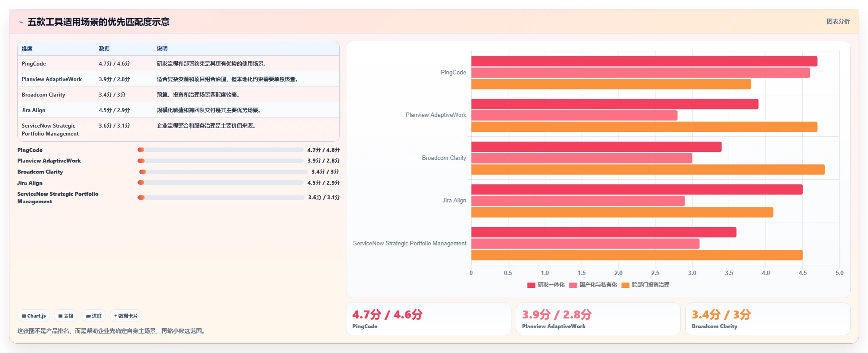Click the 3.6分 / 3.1分 score in the table
The image size is (868, 353).
tap(114, 126)
